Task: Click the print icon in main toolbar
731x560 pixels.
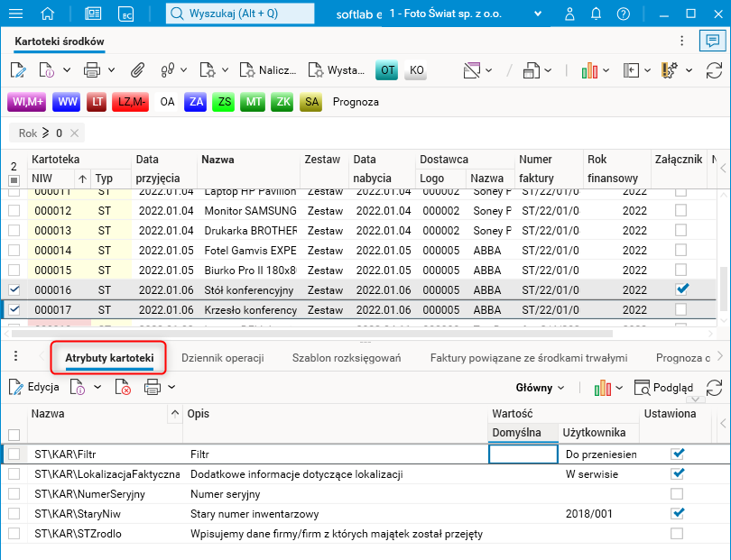Action: point(92,69)
